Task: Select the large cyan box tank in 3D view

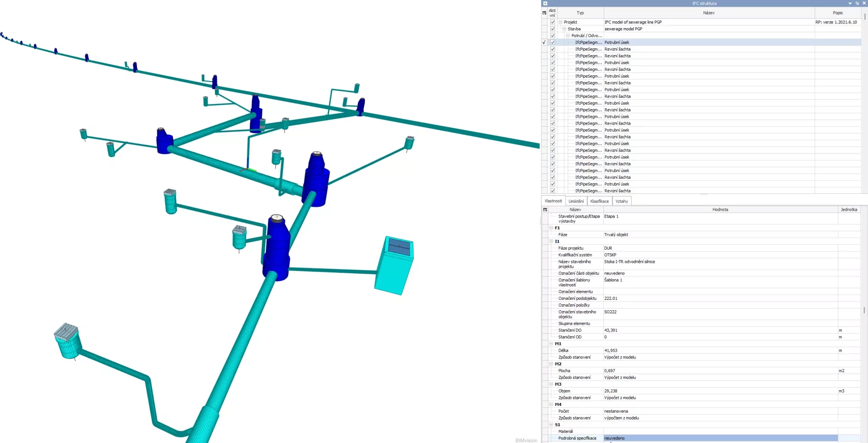Action: pyautogui.click(x=394, y=266)
